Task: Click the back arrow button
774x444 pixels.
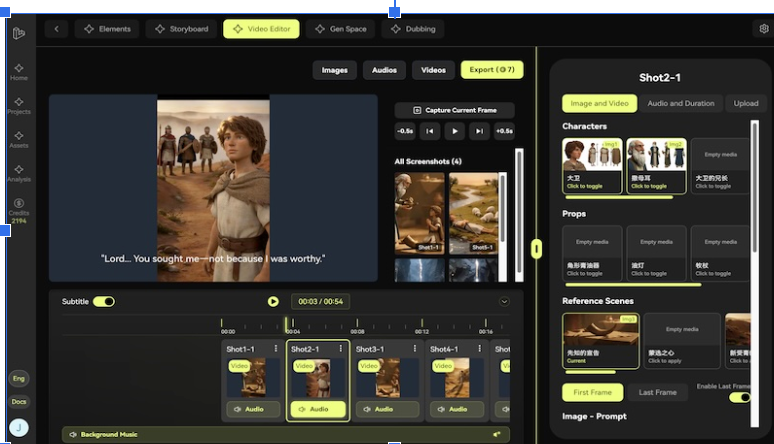Action: (x=56, y=29)
